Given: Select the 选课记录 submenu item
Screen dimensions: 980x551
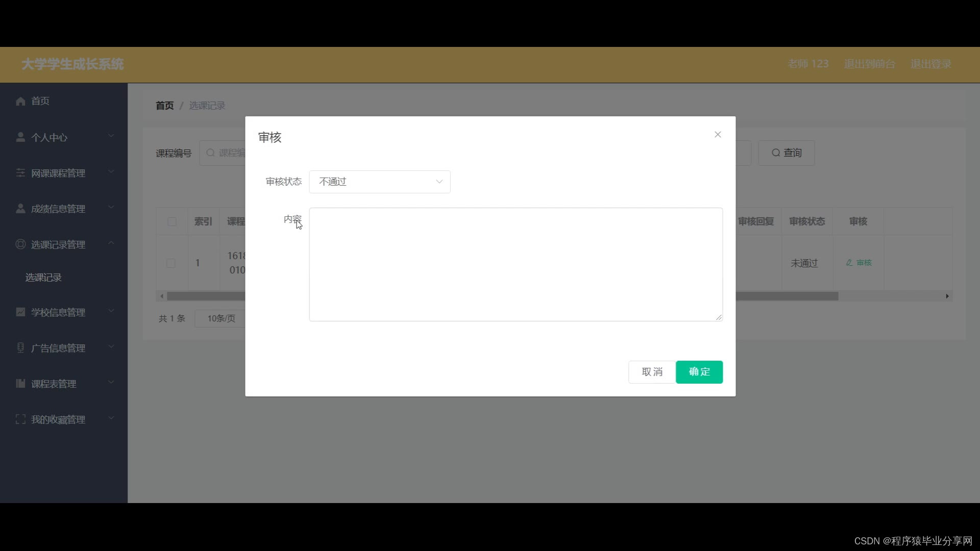Looking at the screenshot, I should (x=43, y=278).
